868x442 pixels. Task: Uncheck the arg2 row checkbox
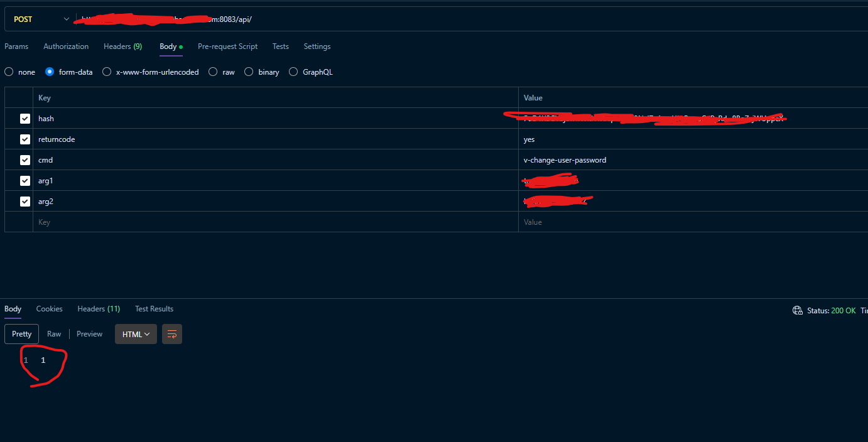click(25, 202)
